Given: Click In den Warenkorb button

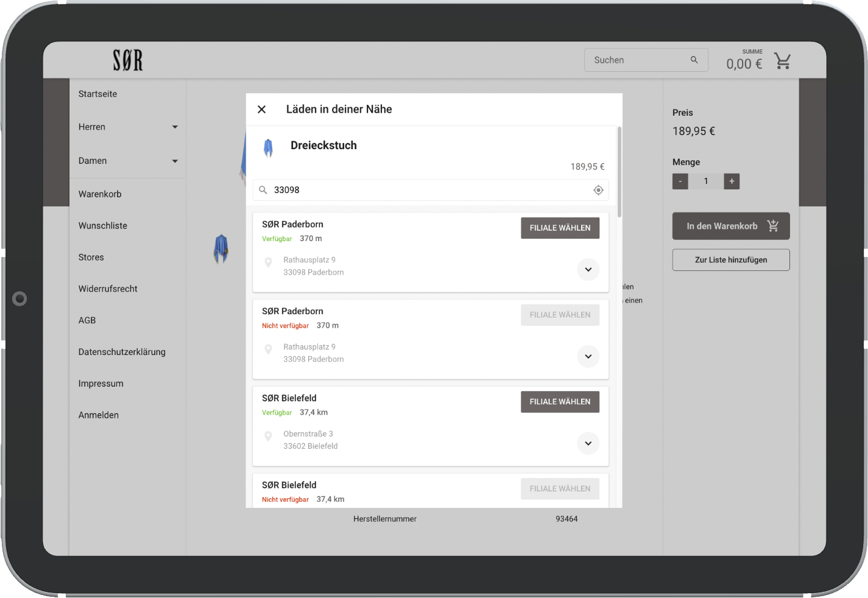Looking at the screenshot, I should pyautogui.click(x=731, y=226).
